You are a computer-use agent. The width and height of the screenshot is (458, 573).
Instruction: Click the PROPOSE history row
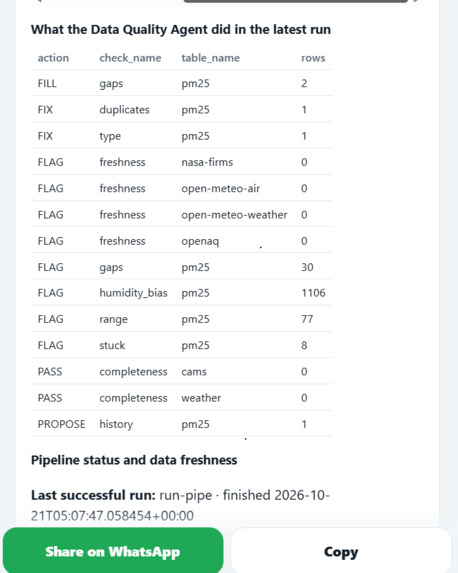coord(182,424)
